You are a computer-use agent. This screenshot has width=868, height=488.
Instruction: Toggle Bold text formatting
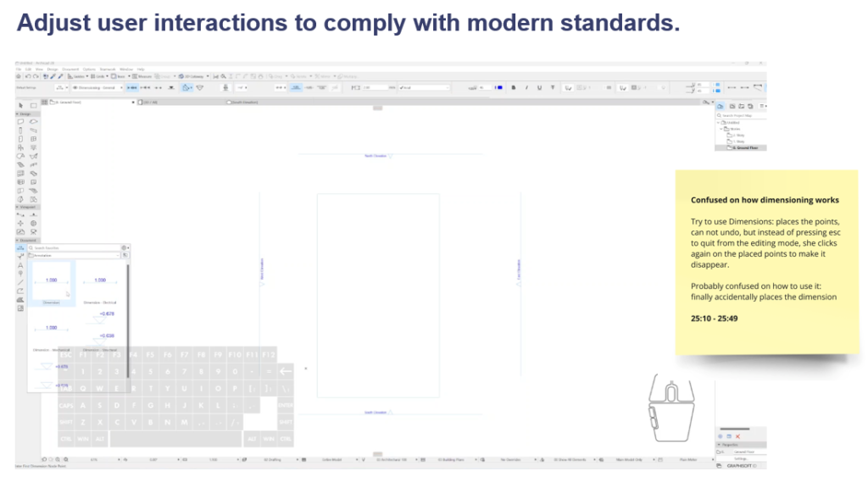[x=514, y=86]
